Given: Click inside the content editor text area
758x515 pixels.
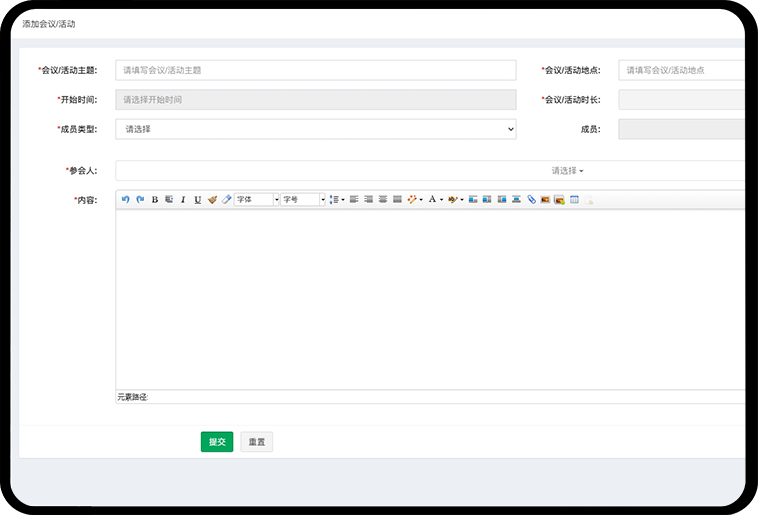Looking at the screenshot, I should coord(430,300).
